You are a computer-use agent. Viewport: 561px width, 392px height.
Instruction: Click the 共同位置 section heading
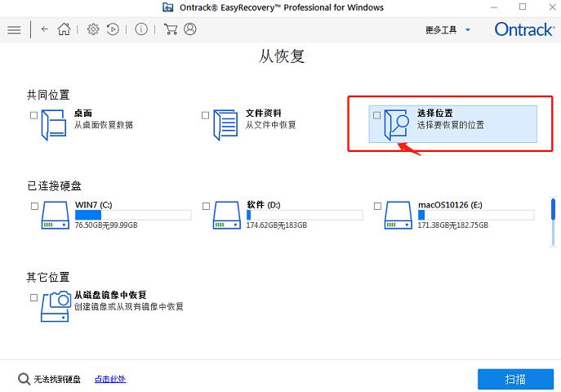pyautogui.click(x=48, y=95)
